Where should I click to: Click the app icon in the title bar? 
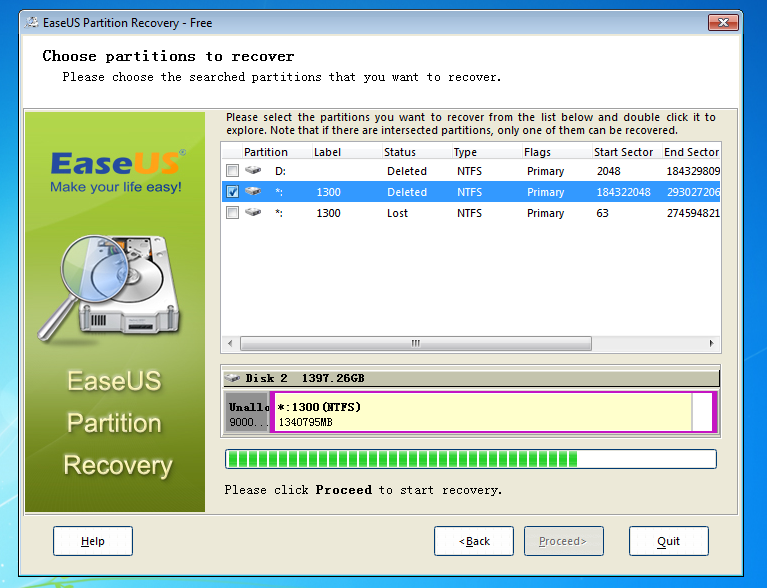point(32,23)
